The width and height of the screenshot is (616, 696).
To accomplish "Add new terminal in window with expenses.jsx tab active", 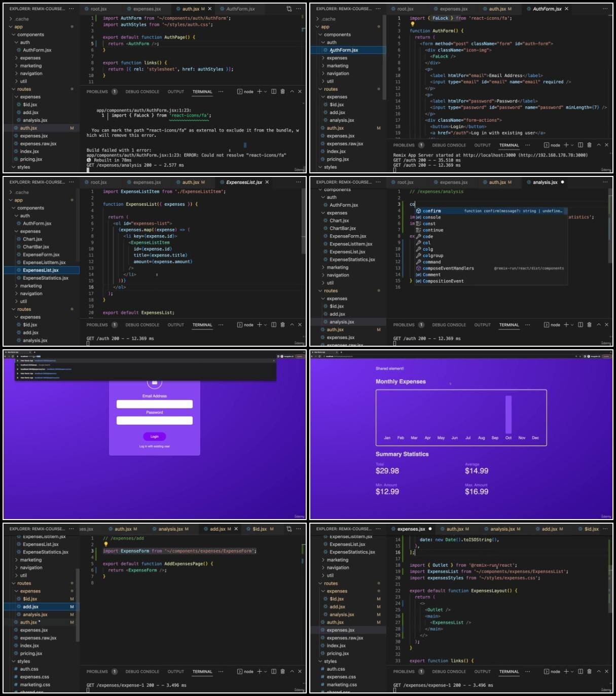I will [566, 672].
